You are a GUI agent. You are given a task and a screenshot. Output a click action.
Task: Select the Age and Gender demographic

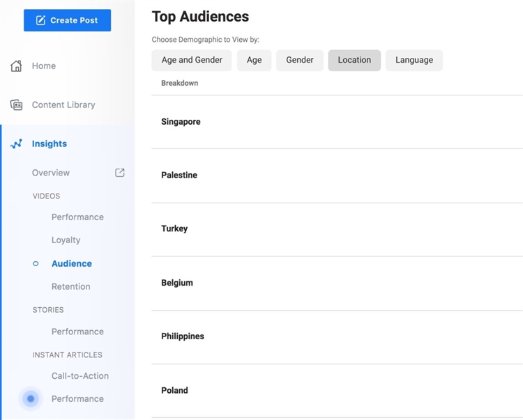(x=192, y=61)
